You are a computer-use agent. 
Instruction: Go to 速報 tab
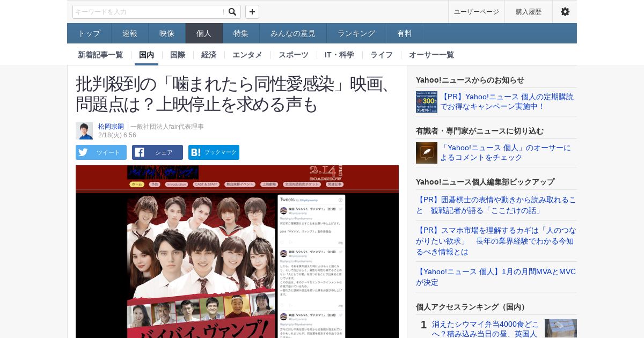click(x=130, y=33)
